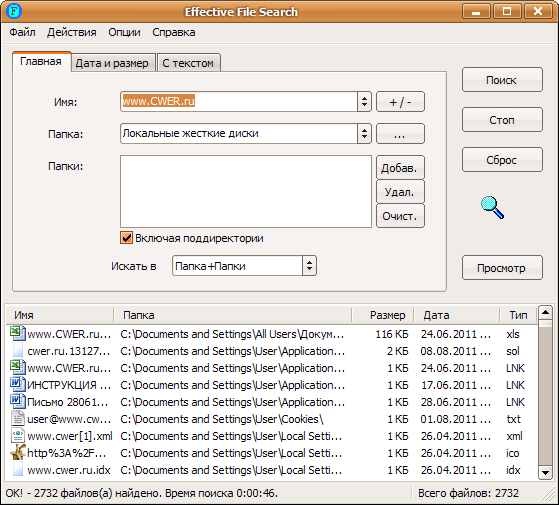Click the Cookies folder path cell
This screenshot has height=505, width=559.
(x=222, y=419)
